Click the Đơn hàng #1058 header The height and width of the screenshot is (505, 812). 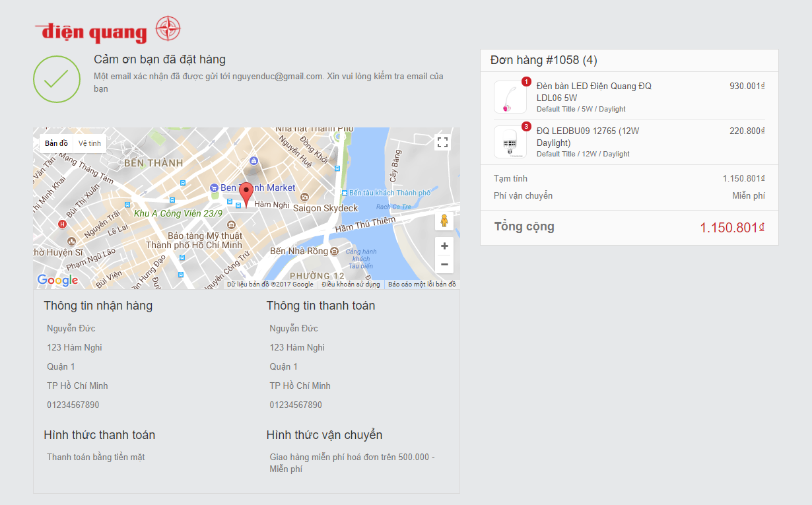(x=543, y=60)
